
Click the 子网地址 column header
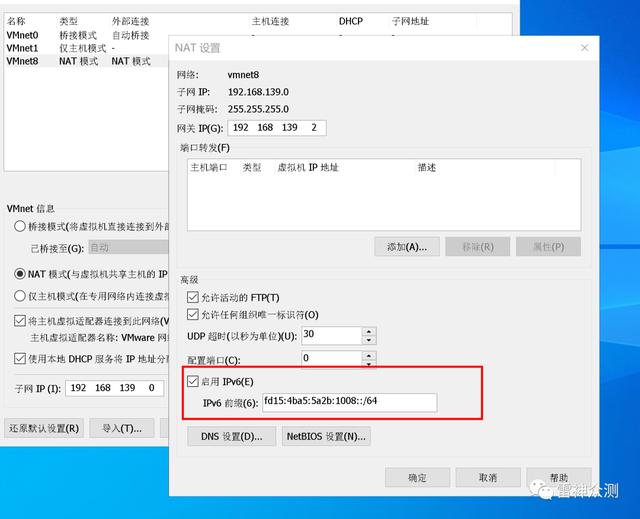[x=410, y=21]
